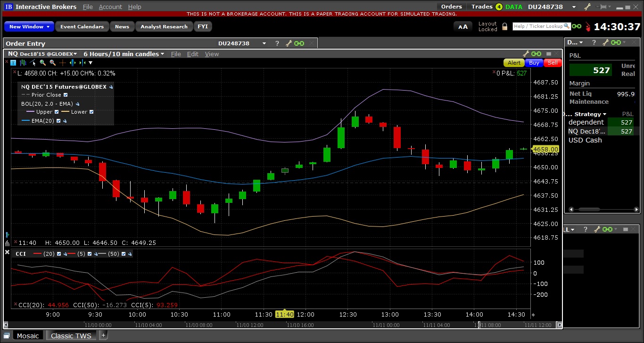Click the red Sell button
The width and height of the screenshot is (644, 343).
(x=553, y=63)
